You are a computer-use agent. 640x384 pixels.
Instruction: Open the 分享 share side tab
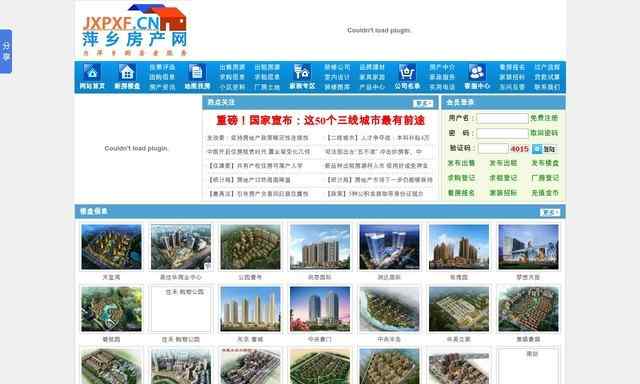pyautogui.click(x=6, y=51)
